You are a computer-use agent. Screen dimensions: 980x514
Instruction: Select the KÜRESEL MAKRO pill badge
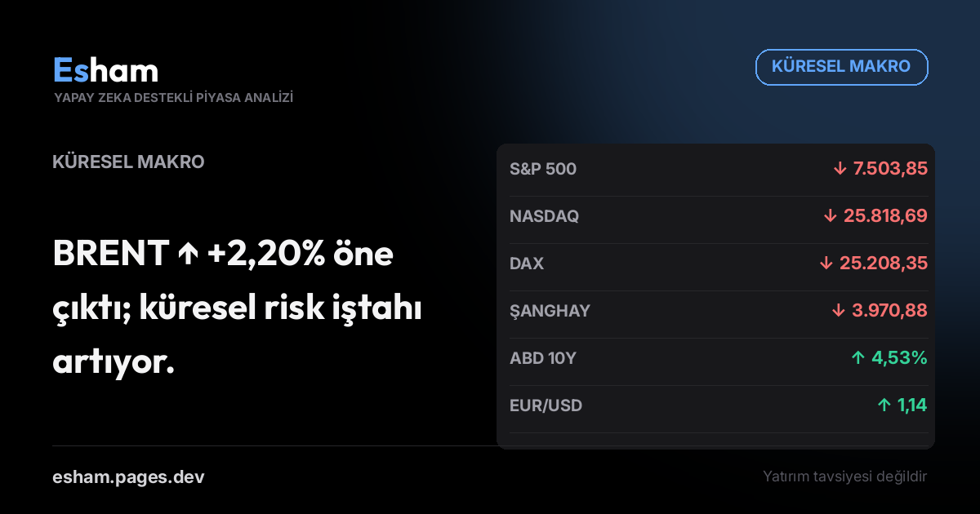coord(841,67)
